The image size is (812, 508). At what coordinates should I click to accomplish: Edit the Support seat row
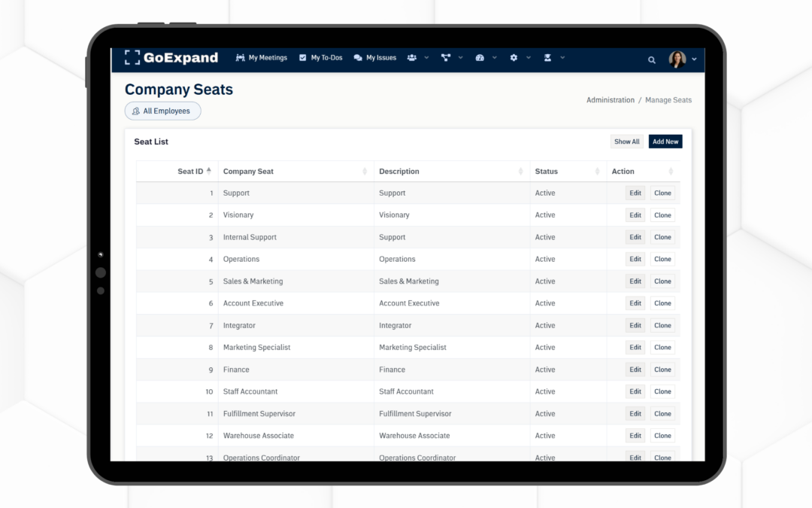(x=635, y=193)
